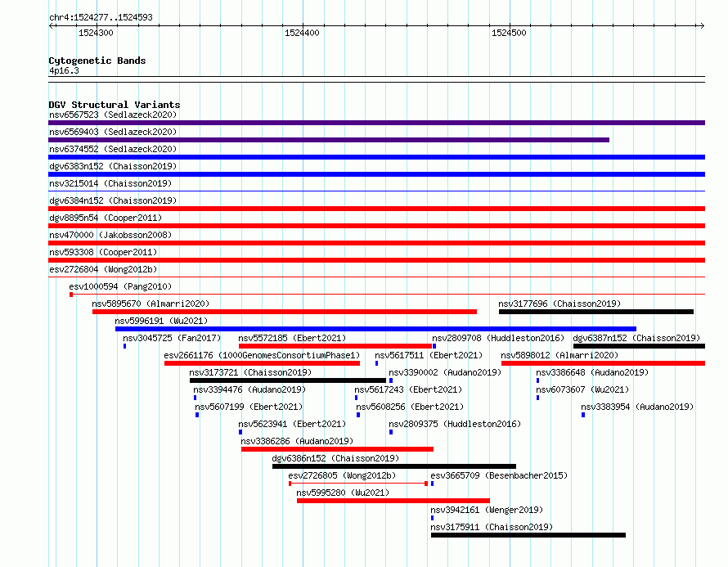The height and width of the screenshot is (567, 728).
Task: Open nsv2809708 (Huddleston2016) variant
Action: tap(498, 338)
